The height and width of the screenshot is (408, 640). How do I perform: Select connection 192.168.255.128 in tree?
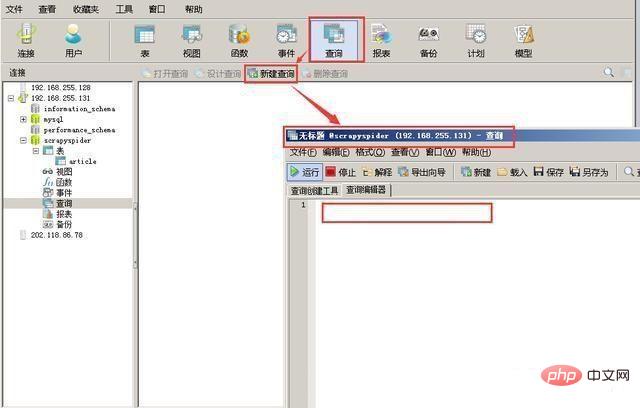point(61,88)
